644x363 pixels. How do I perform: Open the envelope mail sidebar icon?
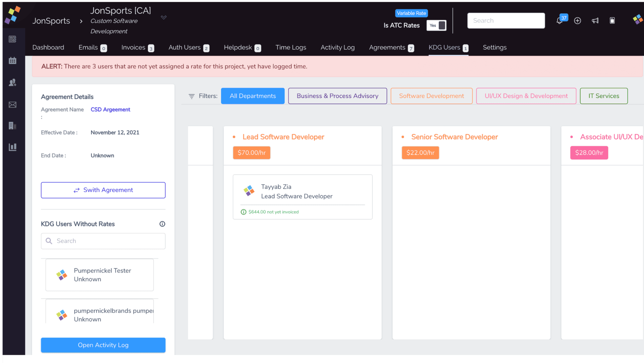click(12, 105)
